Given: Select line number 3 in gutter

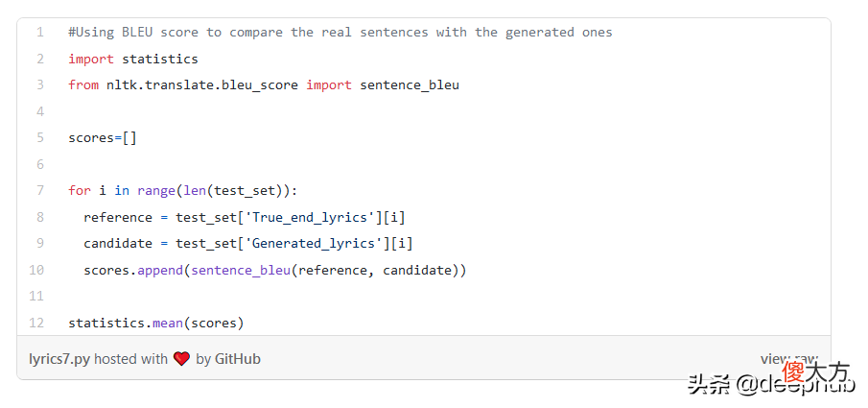Looking at the screenshot, I should pos(40,84).
